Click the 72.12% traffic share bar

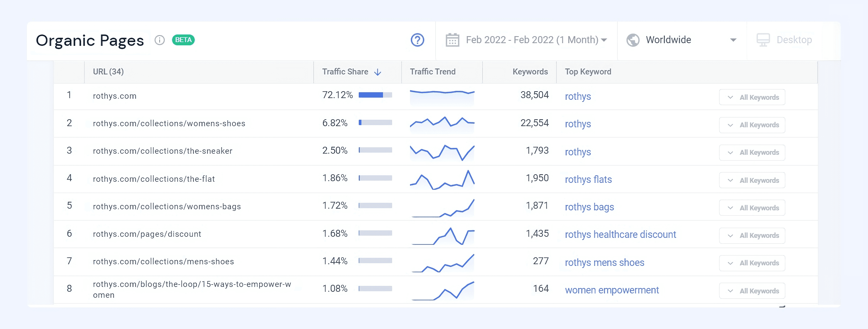375,95
